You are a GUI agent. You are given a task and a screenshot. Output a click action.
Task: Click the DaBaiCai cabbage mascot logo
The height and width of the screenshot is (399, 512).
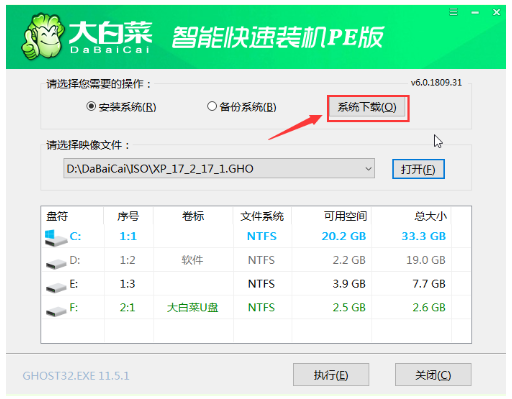[x=43, y=36]
